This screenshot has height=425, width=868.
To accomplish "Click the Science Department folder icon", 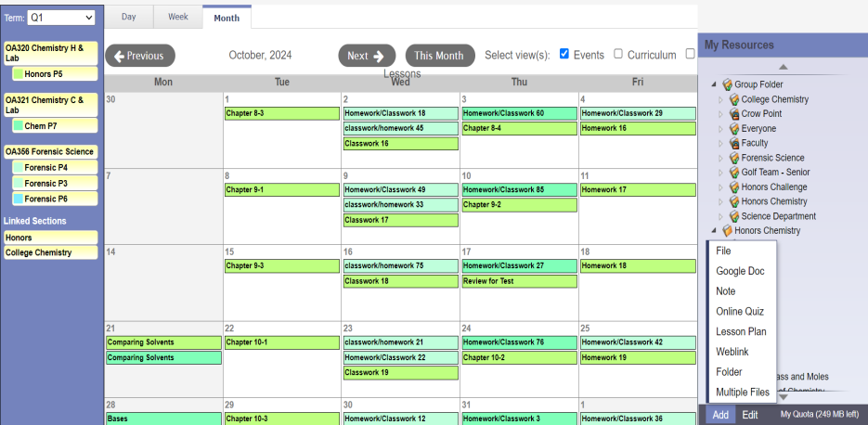I will click(733, 216).
